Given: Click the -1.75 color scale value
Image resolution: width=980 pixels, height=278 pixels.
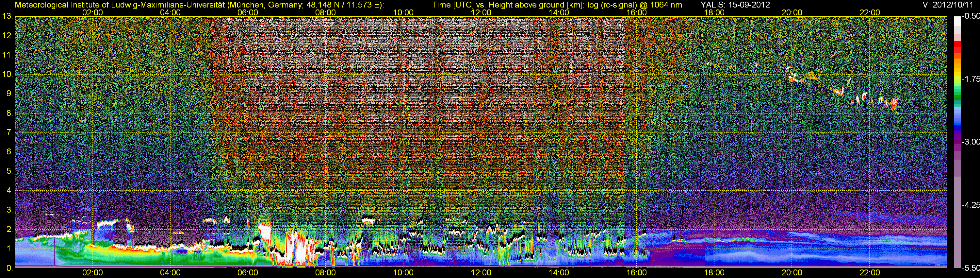Looking at the screenshot, I should click(971, 79).
